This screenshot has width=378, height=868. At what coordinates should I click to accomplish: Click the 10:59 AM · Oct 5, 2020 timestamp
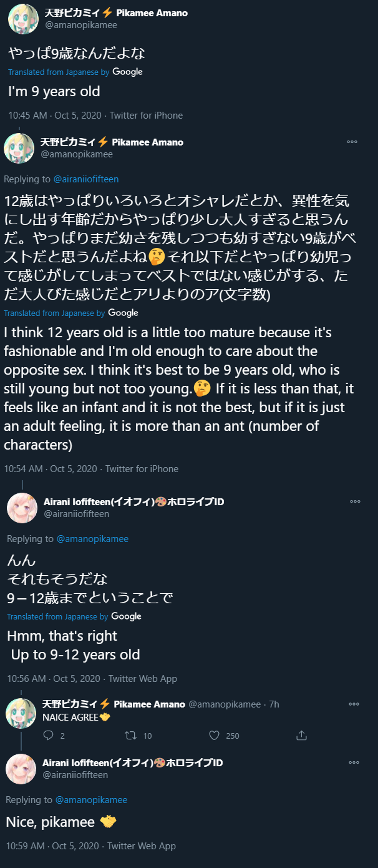tap(52, 846)
